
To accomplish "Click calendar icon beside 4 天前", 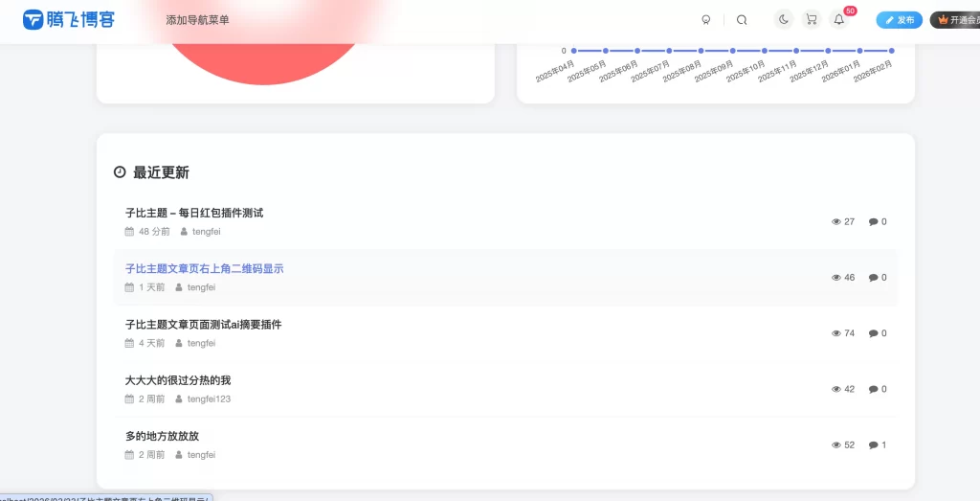I will pos(129,343).
